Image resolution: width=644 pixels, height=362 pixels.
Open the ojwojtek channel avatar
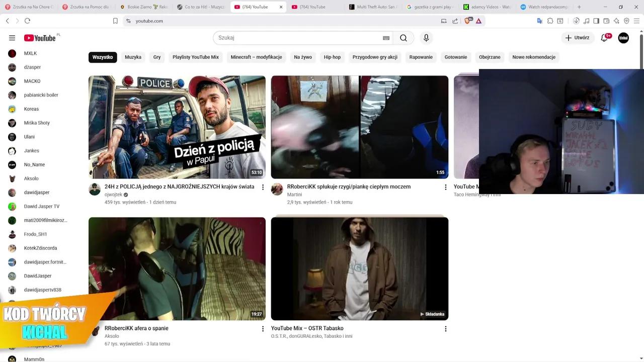(95, 189)
